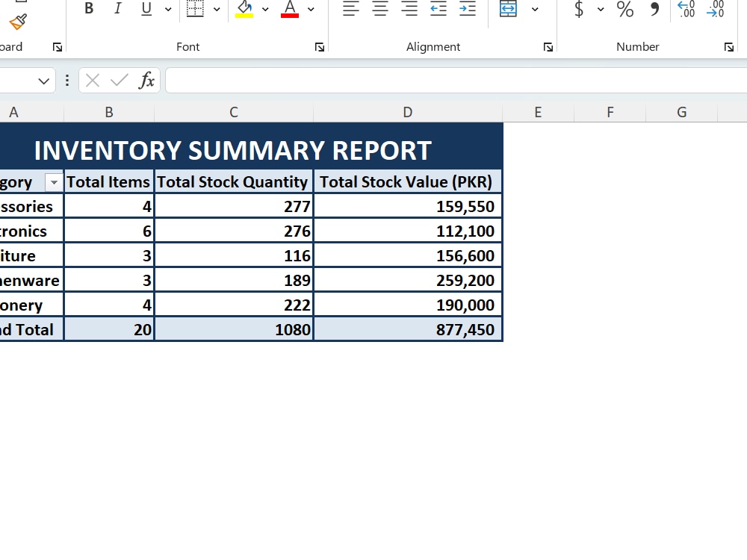Open Font settings dialog launcher
Image resolution: width=747 pixels, height=560 pixels.
tap(320, 46)
